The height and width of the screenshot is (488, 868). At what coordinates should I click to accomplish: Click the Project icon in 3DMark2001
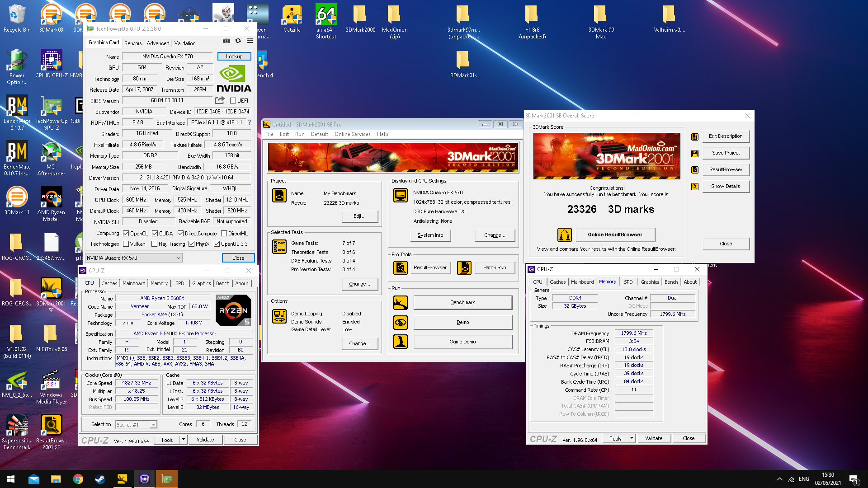tap(279, 195)
